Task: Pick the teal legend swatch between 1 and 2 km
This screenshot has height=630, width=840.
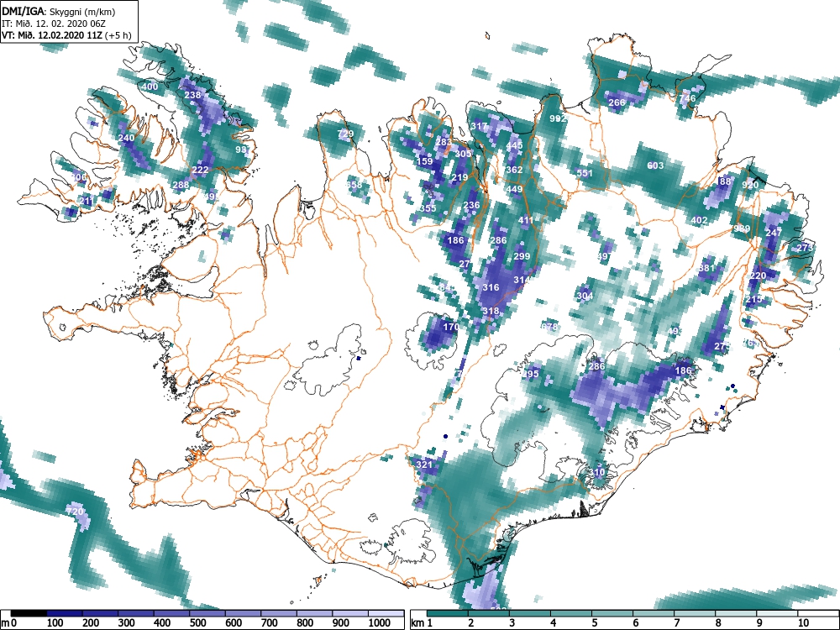Action: pos(448,614)
